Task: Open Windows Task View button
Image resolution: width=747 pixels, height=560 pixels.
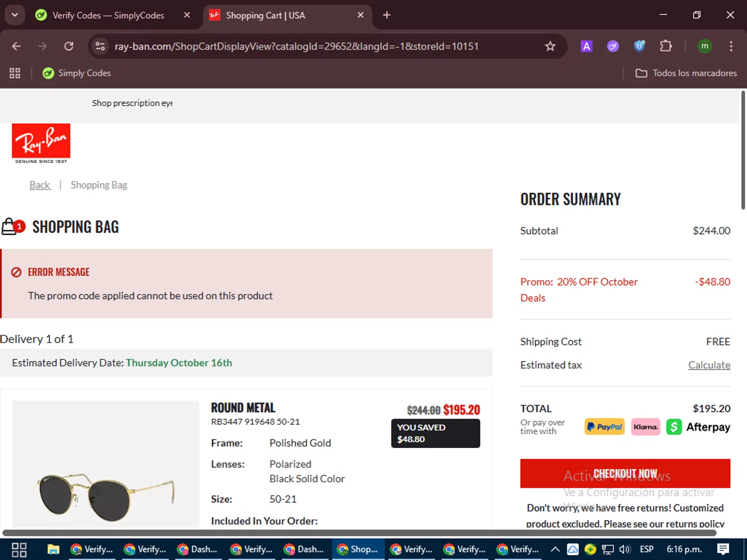Action: click(19, 550)
